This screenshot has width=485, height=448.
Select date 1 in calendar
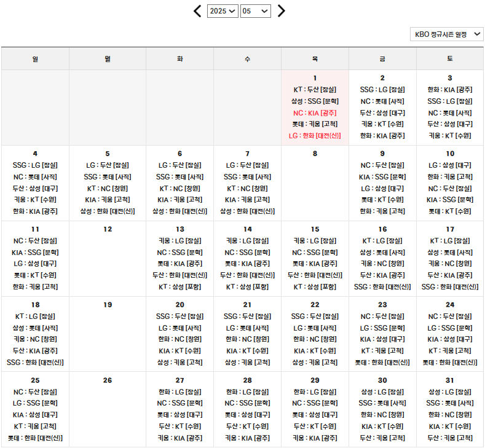[x=315, y=78]
